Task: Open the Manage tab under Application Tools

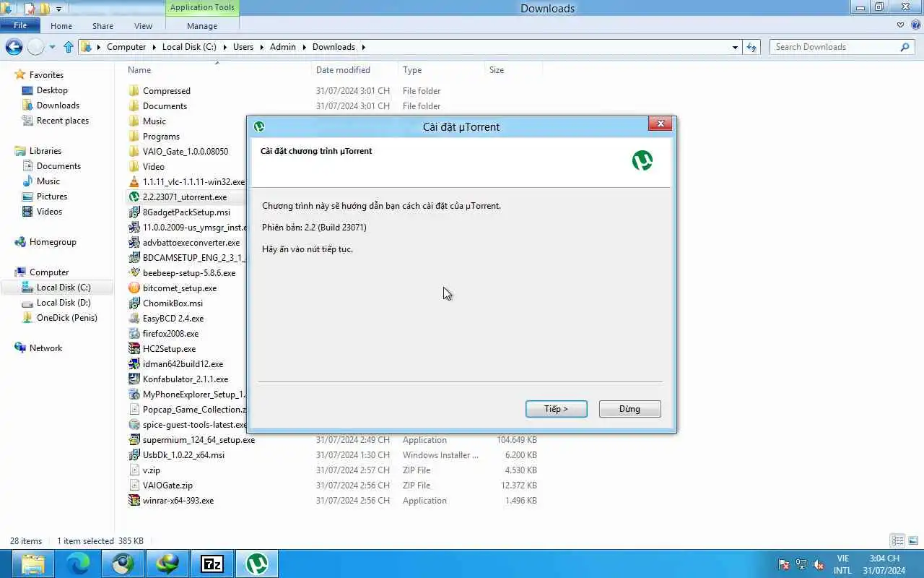Action: pyautogui.click(x=202, y=26)
